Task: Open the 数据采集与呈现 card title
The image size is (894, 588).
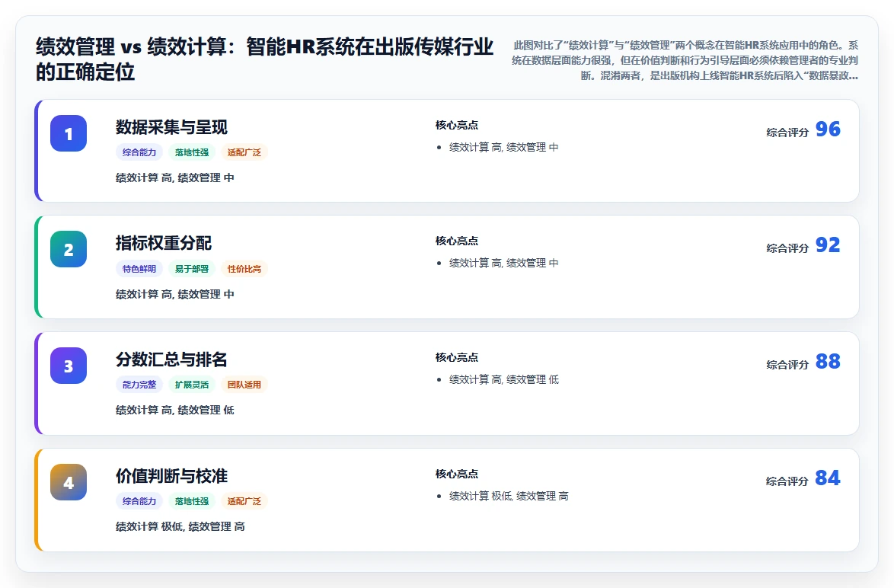Action: coord(171,127)
